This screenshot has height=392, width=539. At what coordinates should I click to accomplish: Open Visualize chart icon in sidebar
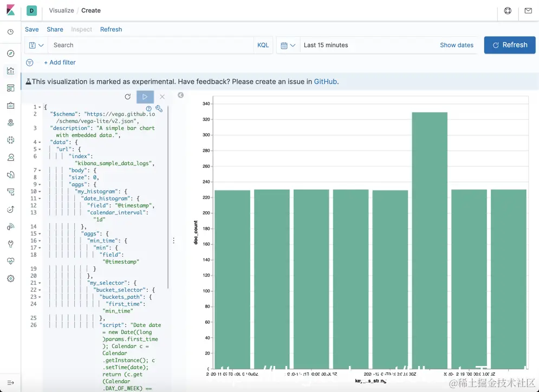click(x=11, y=71)
